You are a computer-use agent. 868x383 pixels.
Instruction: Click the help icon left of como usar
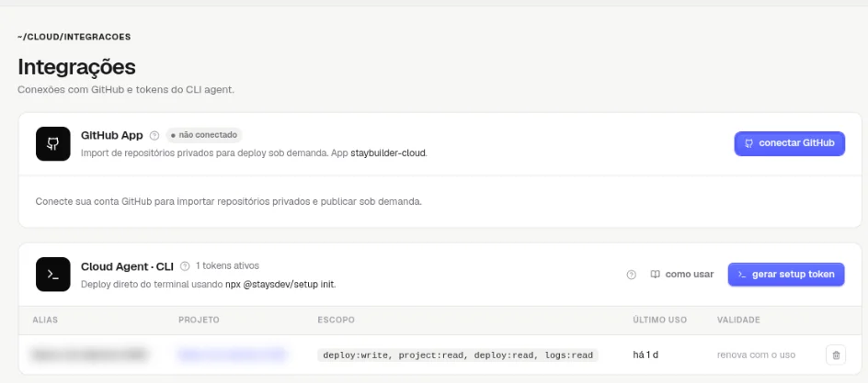coord(631,275)
